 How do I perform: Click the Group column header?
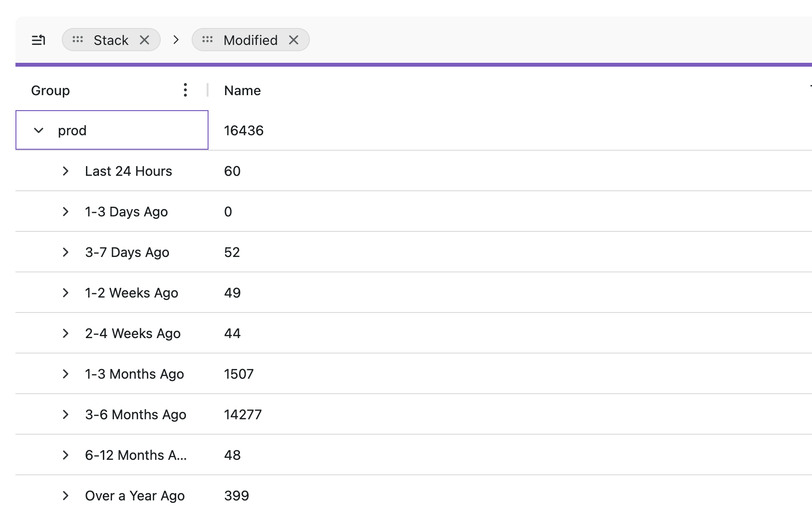point(50,90)
